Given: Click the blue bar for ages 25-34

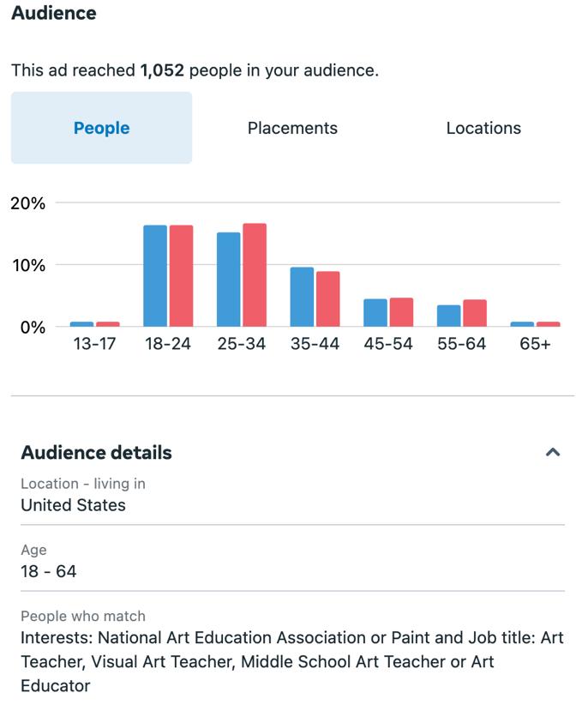Looking at the screenshot, I should point(229,280).
